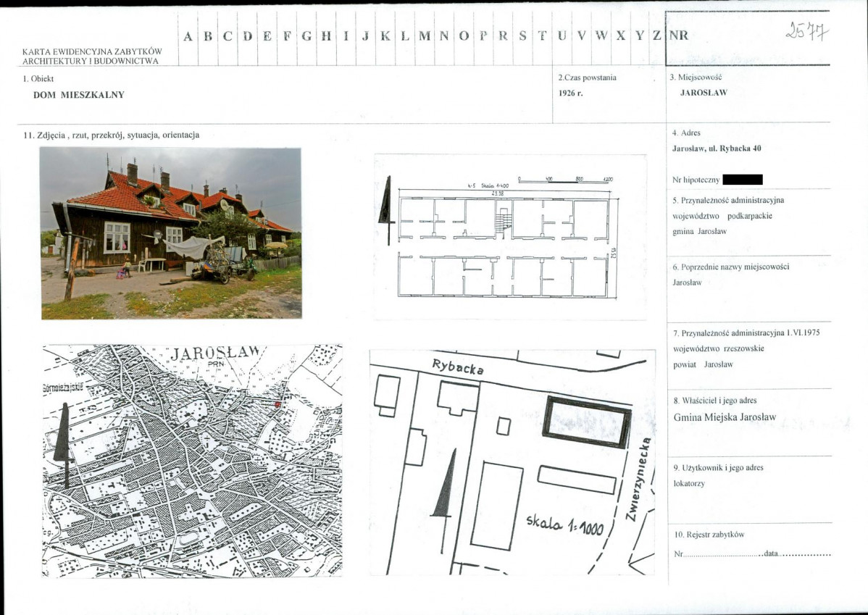Select letter Z in the index row
This screenshot has width=868, height=615.
click(x=656, y=37)
